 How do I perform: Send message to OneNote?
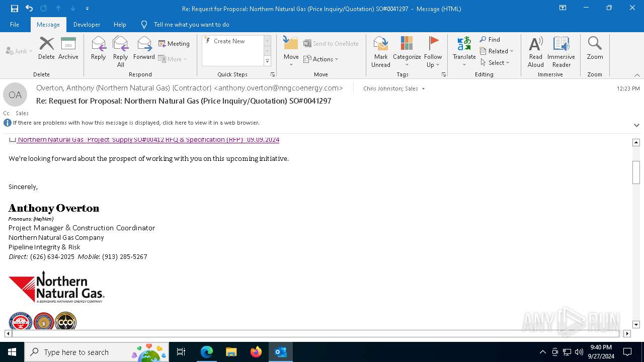(331, 44)
